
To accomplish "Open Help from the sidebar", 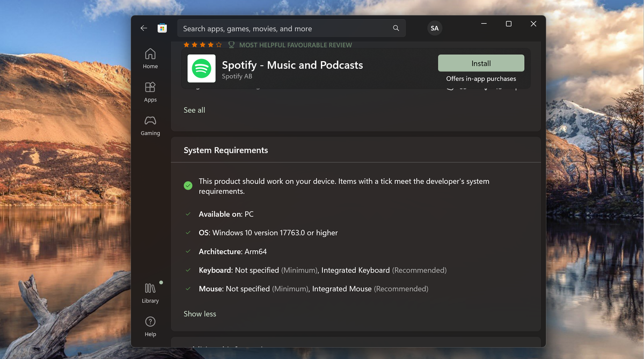I will pyautogui.click(x=150, y=327).
